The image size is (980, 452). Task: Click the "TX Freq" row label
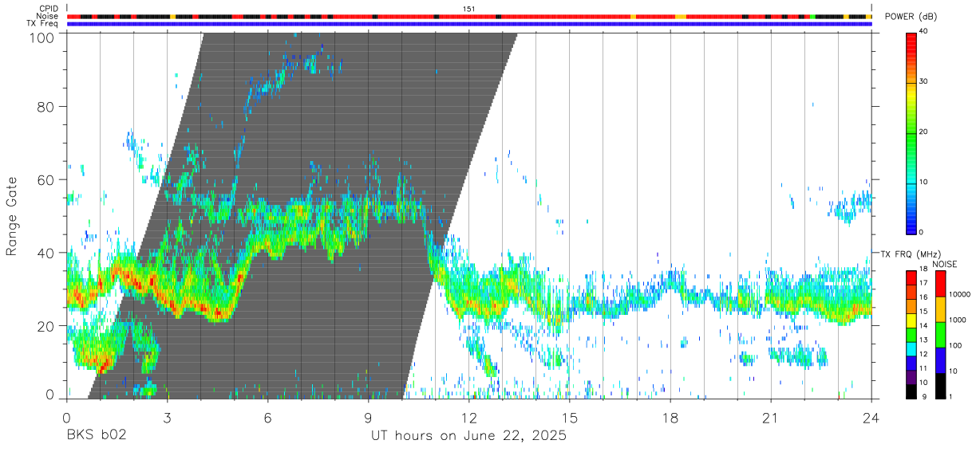coord(43,23)
